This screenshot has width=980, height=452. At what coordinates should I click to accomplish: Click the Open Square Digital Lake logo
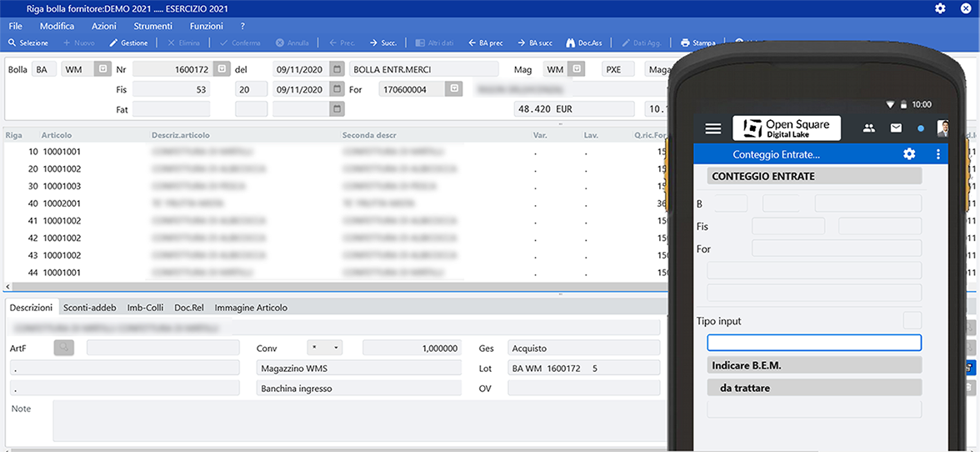(787, 128)
